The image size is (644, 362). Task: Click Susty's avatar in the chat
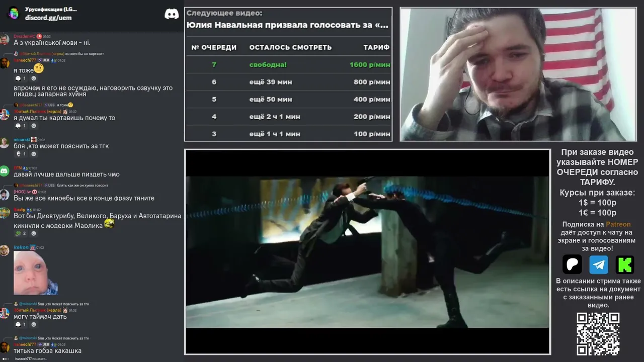tap(5, 212)
